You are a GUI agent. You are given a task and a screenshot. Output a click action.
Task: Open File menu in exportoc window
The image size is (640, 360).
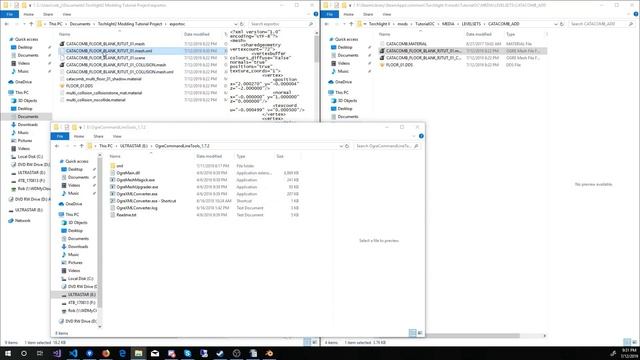pyautogui.click(x=9, y=14)
